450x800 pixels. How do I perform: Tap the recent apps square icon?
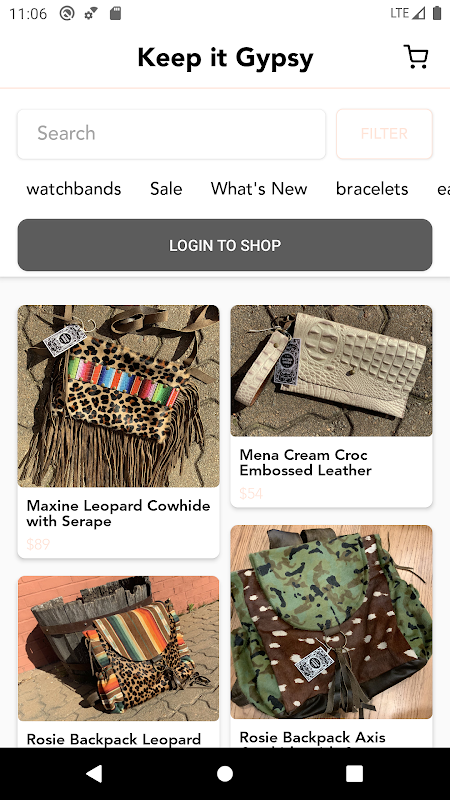tap(355, 773)
